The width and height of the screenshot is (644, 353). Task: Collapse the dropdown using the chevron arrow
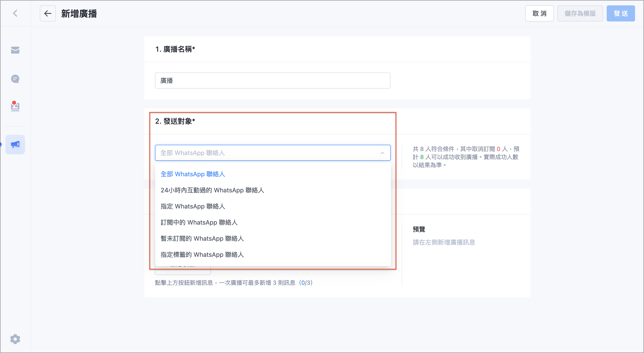tap(382, 153)
